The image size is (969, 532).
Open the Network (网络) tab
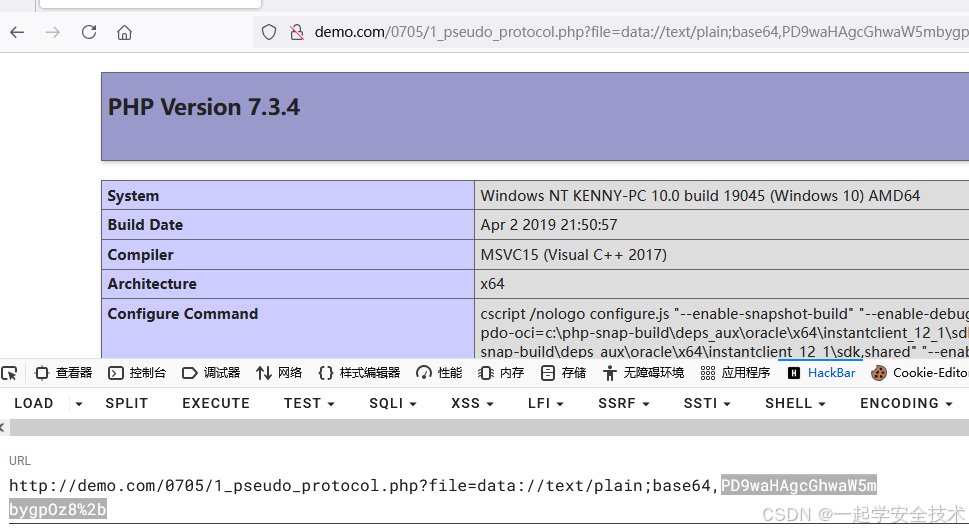[x=279, y=373]
